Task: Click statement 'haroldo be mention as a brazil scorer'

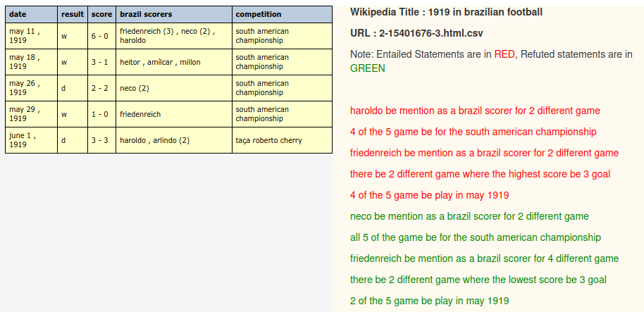Action: click(475, 111)
